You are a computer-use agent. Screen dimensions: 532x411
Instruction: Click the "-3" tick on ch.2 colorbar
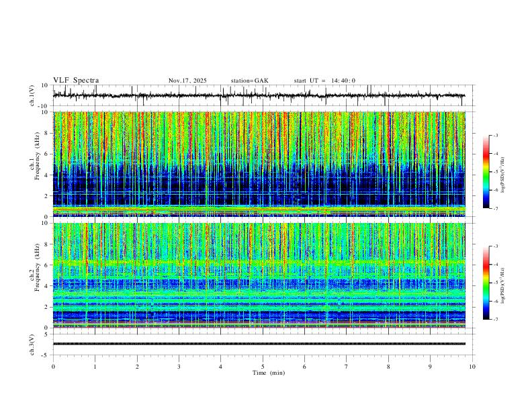pyautogui.click(x=495, y=246)
